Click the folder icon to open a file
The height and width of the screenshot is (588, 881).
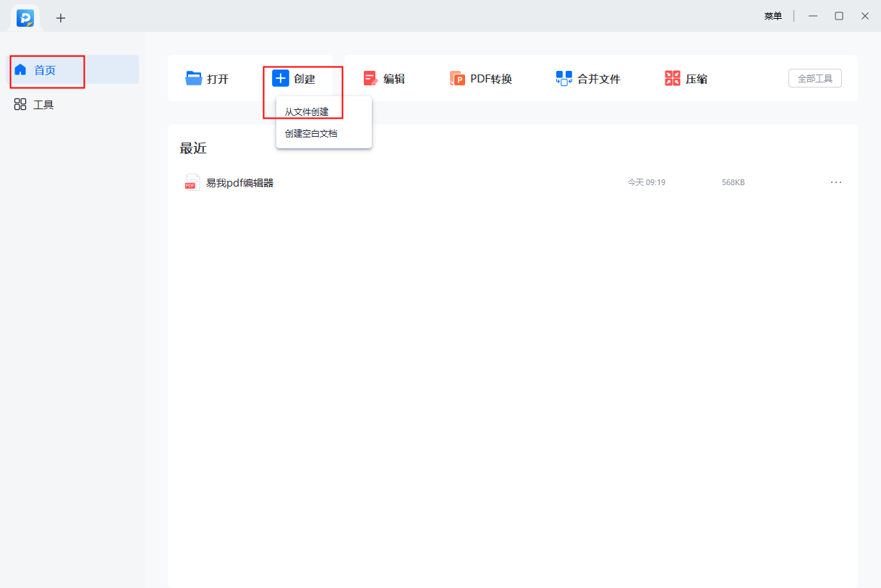[194, 78]
